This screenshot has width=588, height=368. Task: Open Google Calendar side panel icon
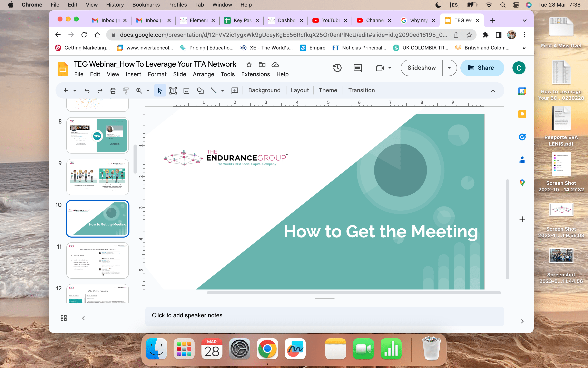[522, 91]
